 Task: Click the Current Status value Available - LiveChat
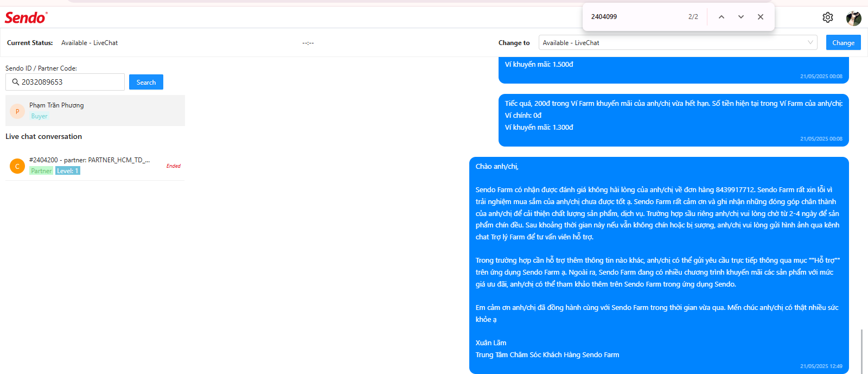[x=90, y=43]
